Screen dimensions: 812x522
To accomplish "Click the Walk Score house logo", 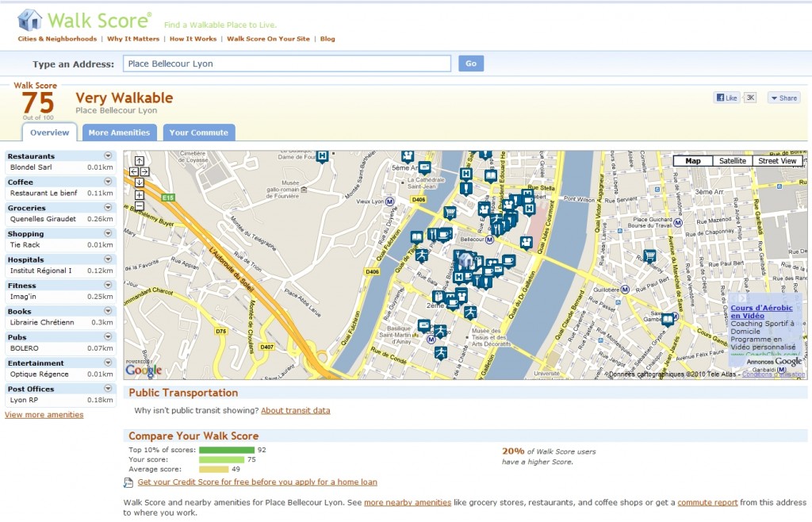I will point(29,19).
